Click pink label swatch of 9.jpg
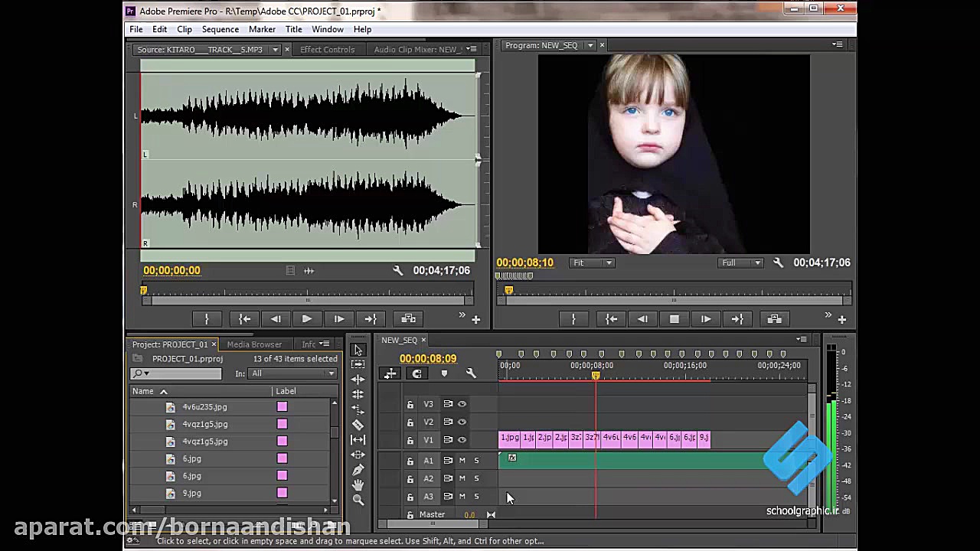The width and height of the screenshot is (980, 551). click(283, 494)
